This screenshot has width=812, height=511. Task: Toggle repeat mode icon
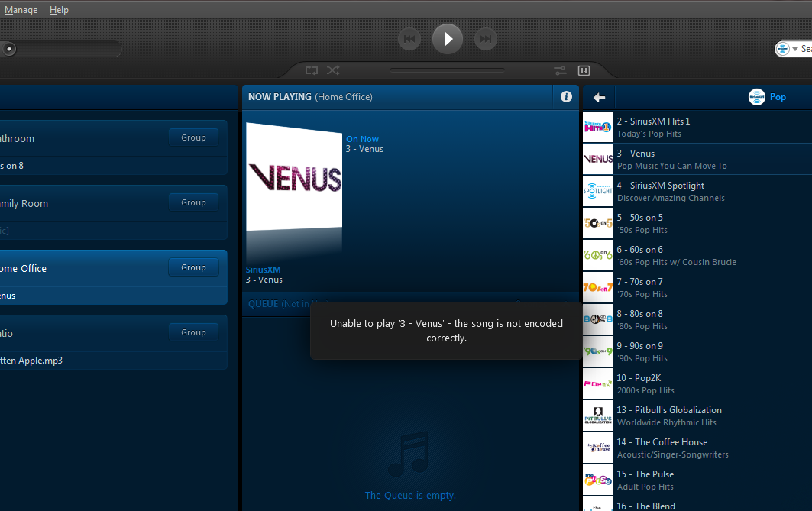[x=311, y=70]
